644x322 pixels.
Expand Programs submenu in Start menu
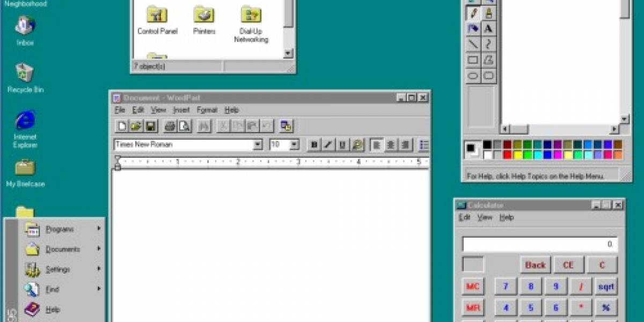coord(62,229)
